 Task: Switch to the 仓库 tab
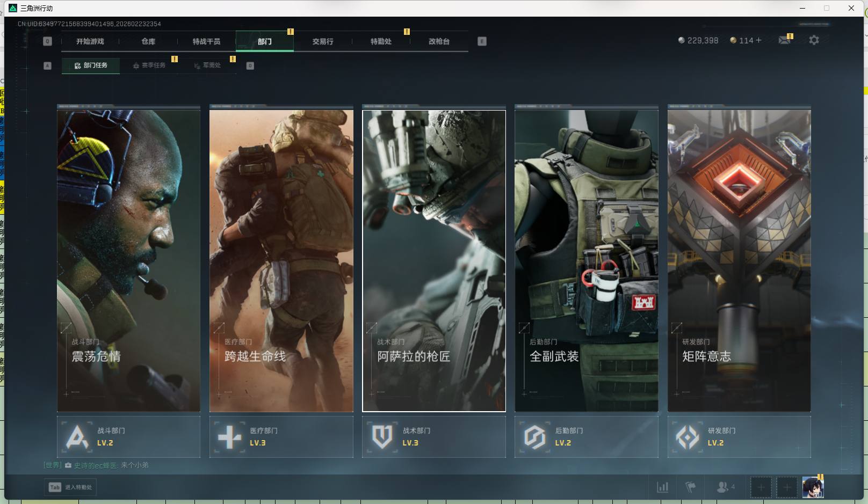click(x=148, y=41)
